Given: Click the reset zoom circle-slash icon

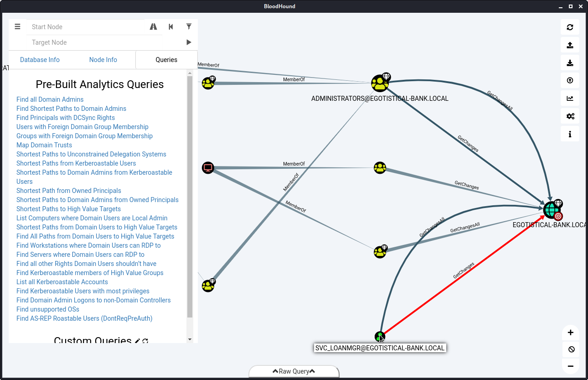Looking at the screenshot, I should pos(570,349).
